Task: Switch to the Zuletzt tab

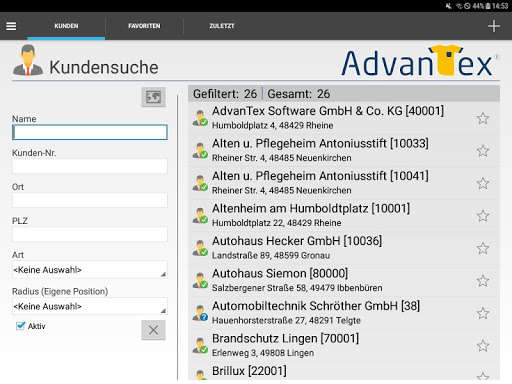Action: 222,26
